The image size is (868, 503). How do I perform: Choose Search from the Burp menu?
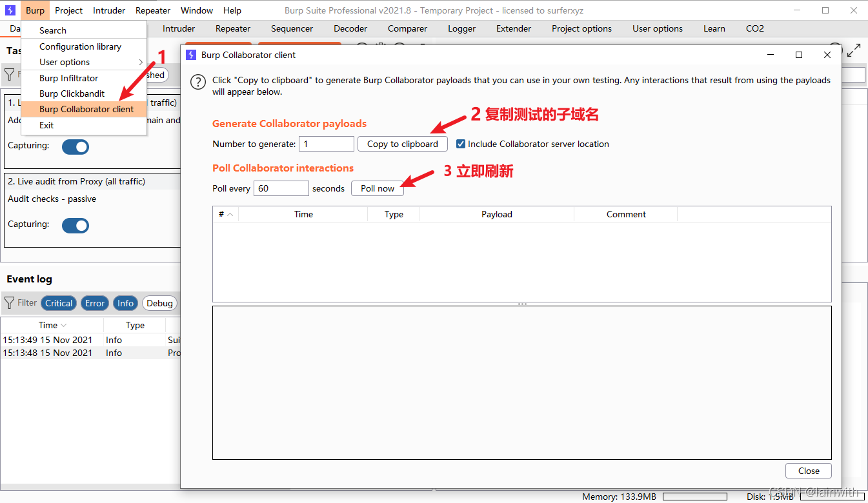coord(84,30)
